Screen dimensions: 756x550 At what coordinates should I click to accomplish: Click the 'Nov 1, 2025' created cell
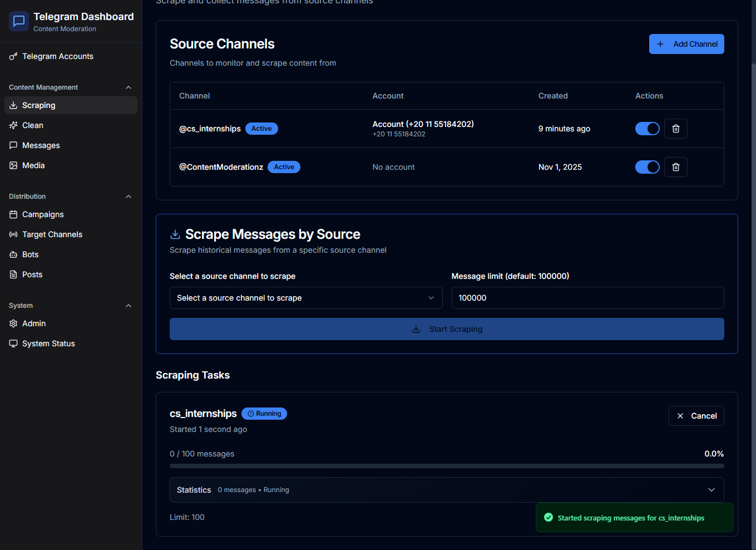pyautogui.click(x=560, y=167)
